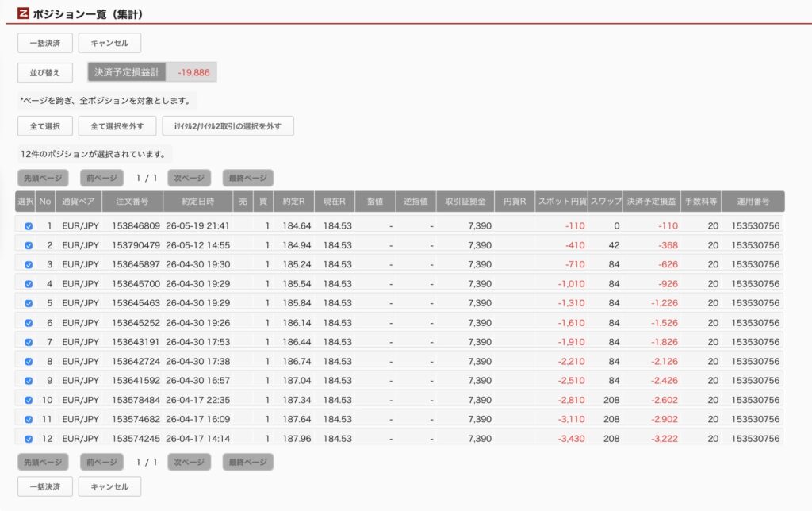Click the 決済予定損益計 label
This screenshot has height=511, width=812.
point(127,72)
